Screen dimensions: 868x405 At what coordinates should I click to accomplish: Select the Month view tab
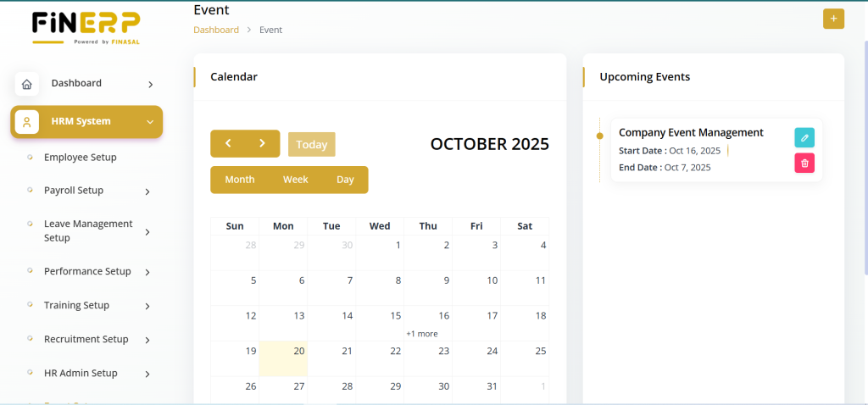click(240, 180)
